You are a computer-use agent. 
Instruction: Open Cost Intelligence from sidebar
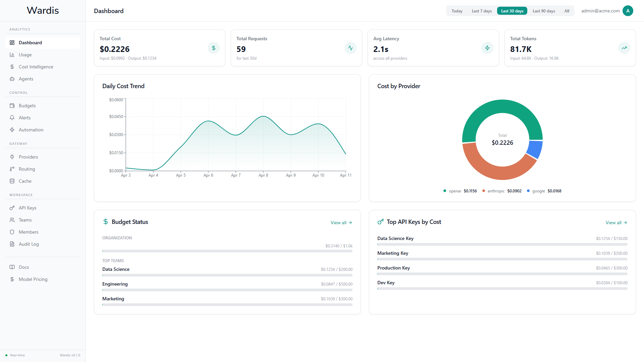click(x=43, y=67)
